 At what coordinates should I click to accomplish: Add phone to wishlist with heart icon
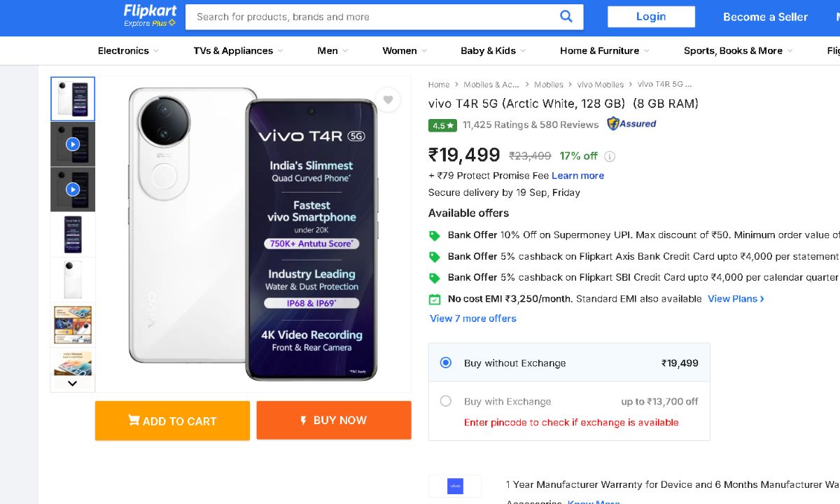coord(388,100)
